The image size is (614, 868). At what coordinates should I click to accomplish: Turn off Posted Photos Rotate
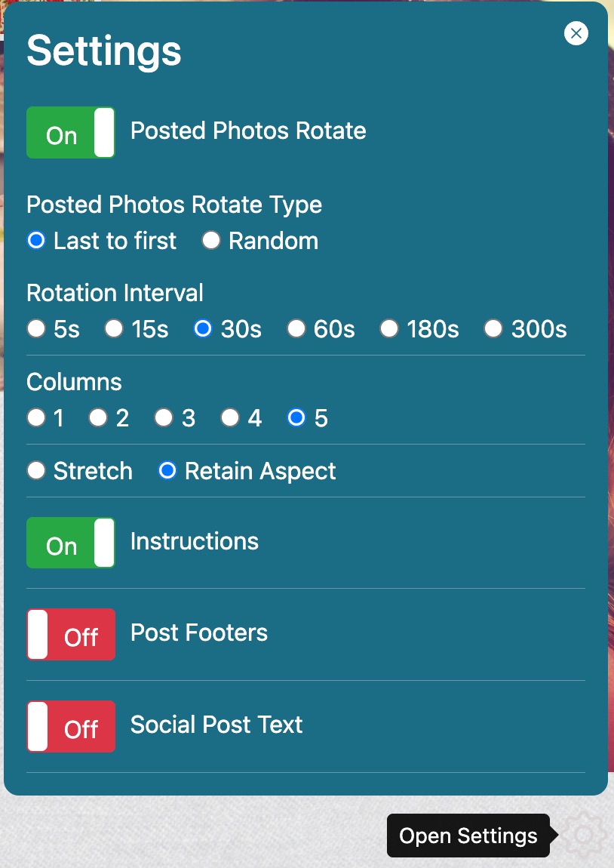70,131
